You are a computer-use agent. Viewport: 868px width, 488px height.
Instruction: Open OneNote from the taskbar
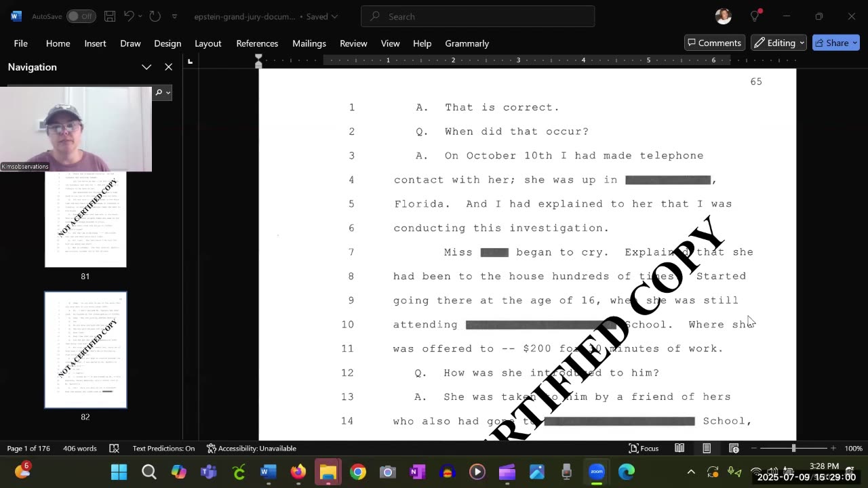[417, 472]
